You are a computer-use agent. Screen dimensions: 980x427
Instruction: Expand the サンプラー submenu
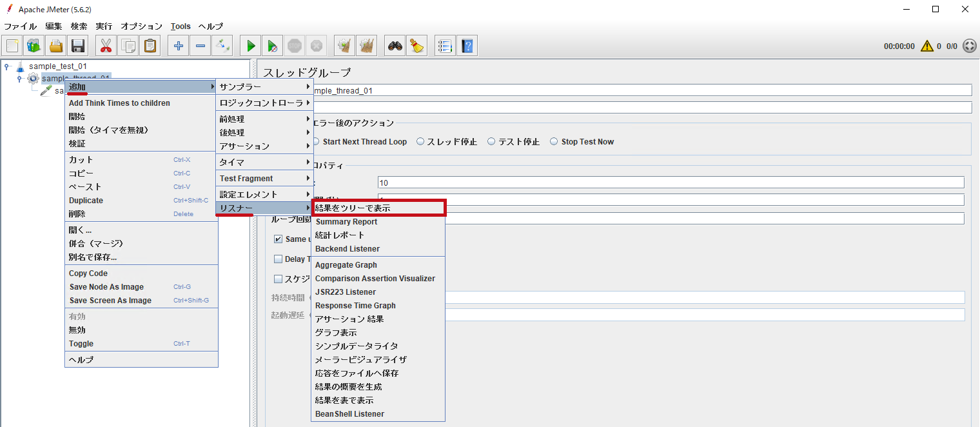click(264, 86)
